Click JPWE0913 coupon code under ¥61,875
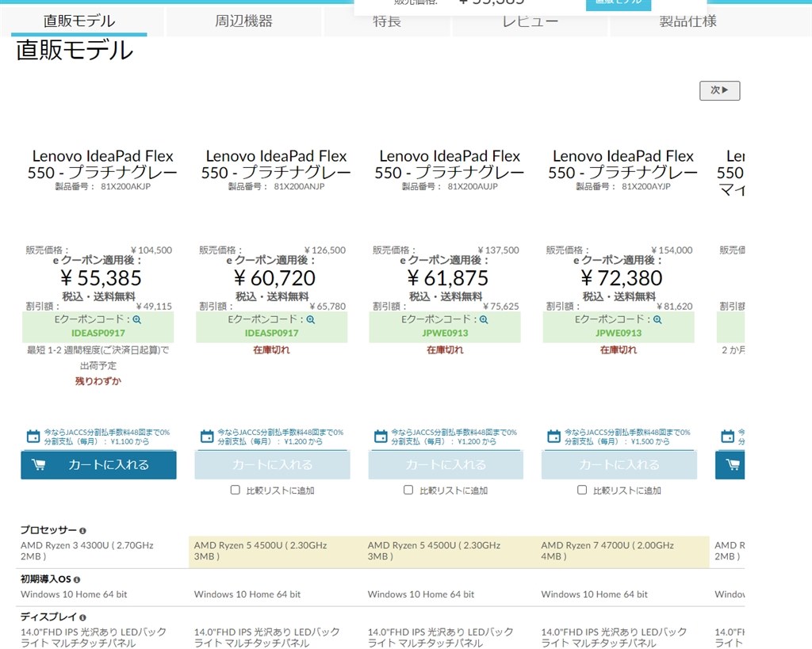 (x=445, y=334)
